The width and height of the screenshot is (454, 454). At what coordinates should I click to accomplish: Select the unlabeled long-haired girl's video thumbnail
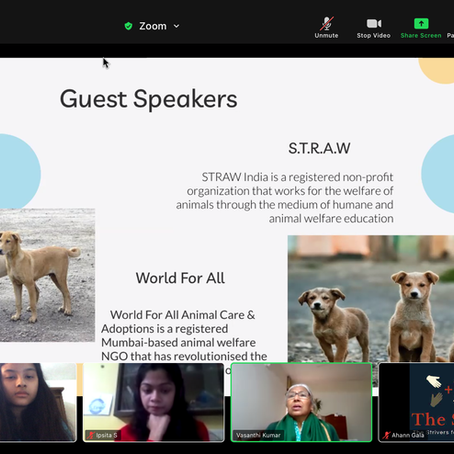(38, 402)
